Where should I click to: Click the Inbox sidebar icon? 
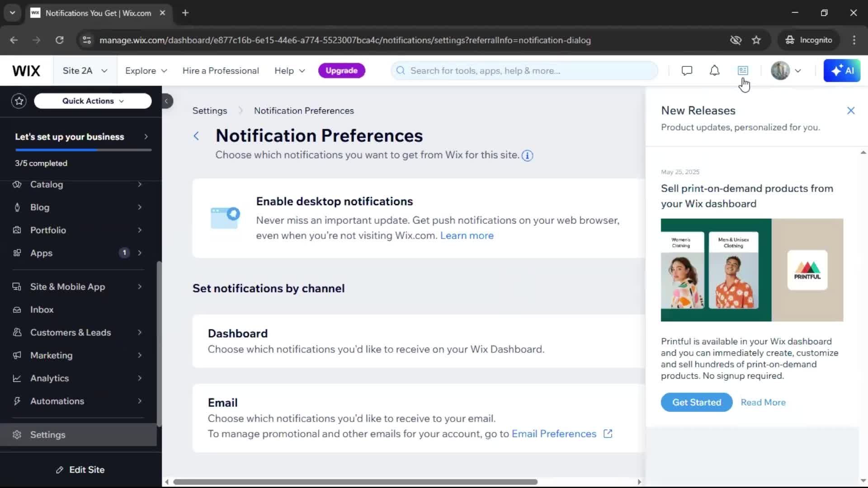pyautogui.click(x=17, y=310)
